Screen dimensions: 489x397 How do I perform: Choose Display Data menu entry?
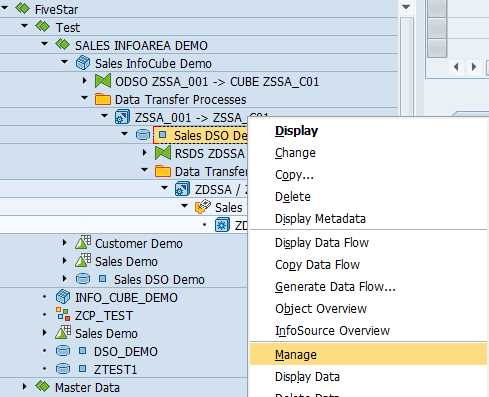point(307,377)
